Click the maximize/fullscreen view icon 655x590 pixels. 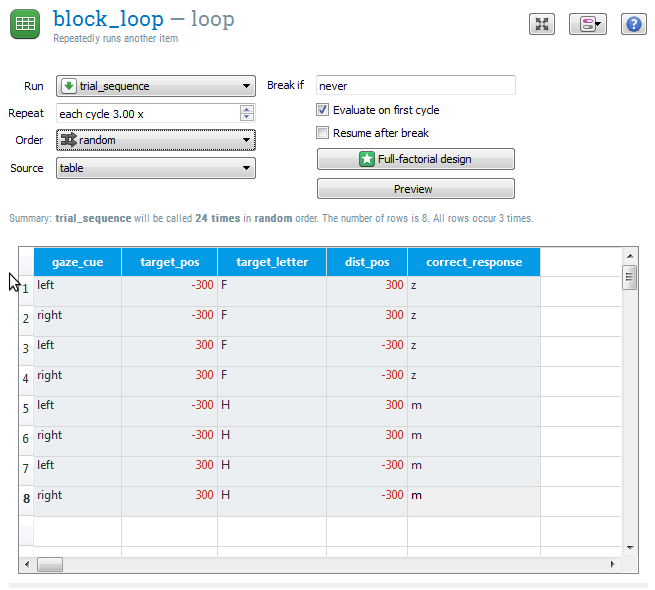pos(542,25)
